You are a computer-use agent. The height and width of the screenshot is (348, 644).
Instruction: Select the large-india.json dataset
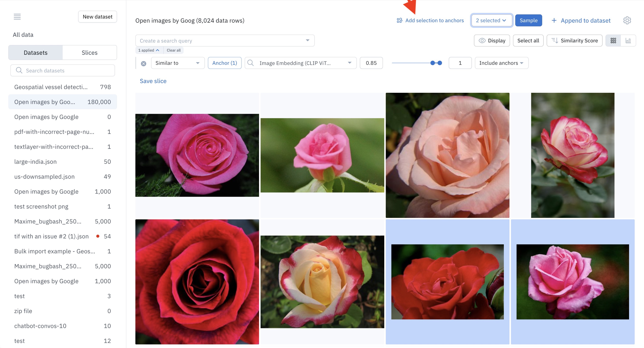pyautogui.click(x=62, y=162)
